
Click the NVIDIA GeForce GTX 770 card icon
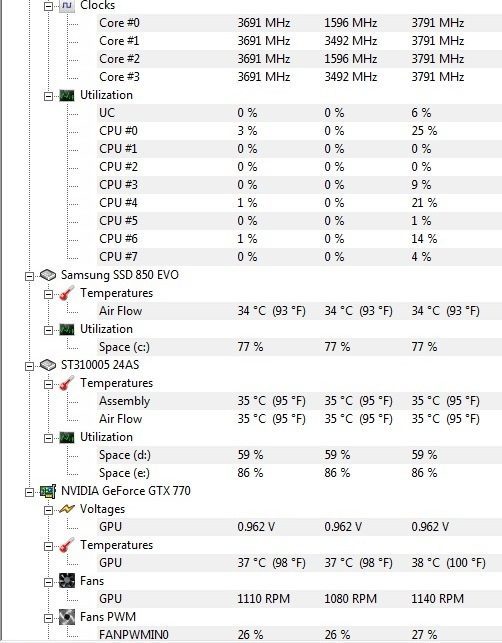pyautogui.click(x=48, y=491)
